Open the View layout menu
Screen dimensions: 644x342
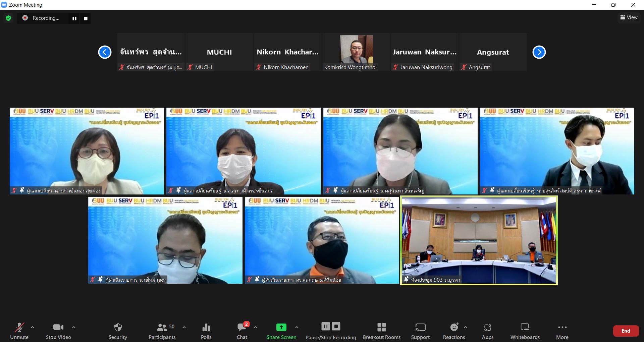coord(629,17)
